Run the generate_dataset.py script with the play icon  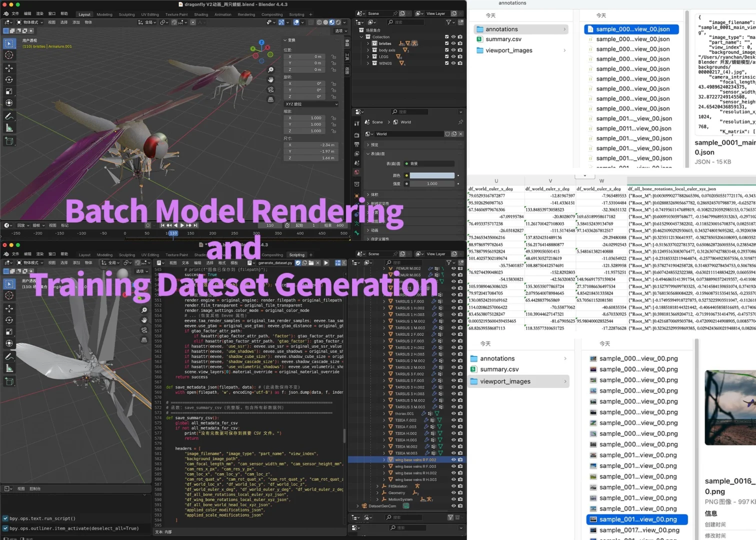click(x=326, y=262)
